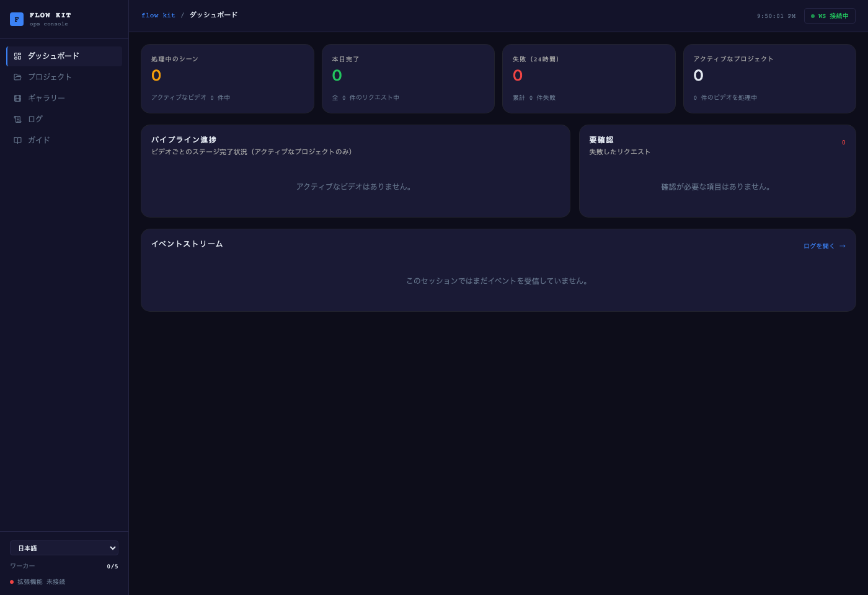Click the 拡張機能 未接続 status text
The width and height of the screenshot is (868, 595).
click(x=41, y=582)
